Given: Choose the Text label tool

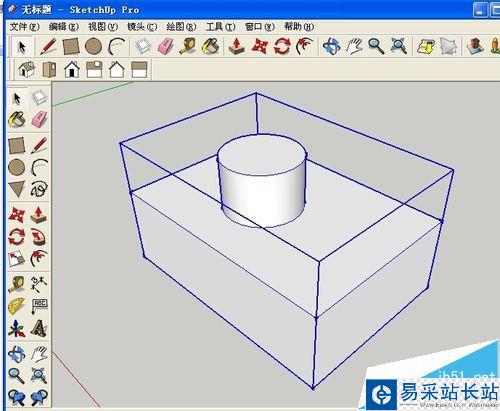Looking at the screenshot, I should tap(39, 306).
